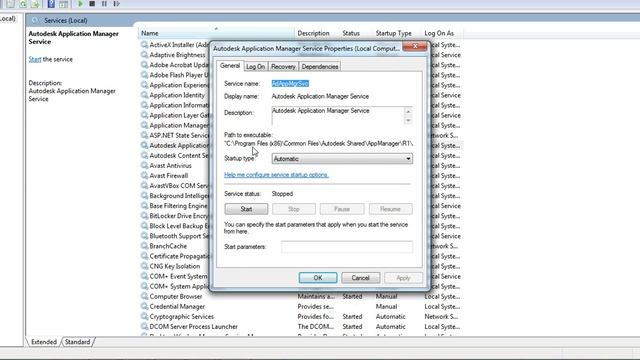Sort services by the Name column header
The width and height of the screenshot is (640, 360).
coord(216,33)
